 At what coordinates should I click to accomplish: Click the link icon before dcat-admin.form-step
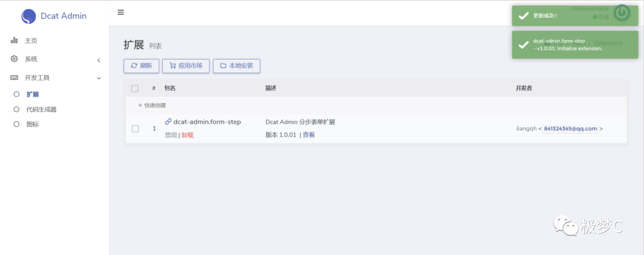(168, 122)
